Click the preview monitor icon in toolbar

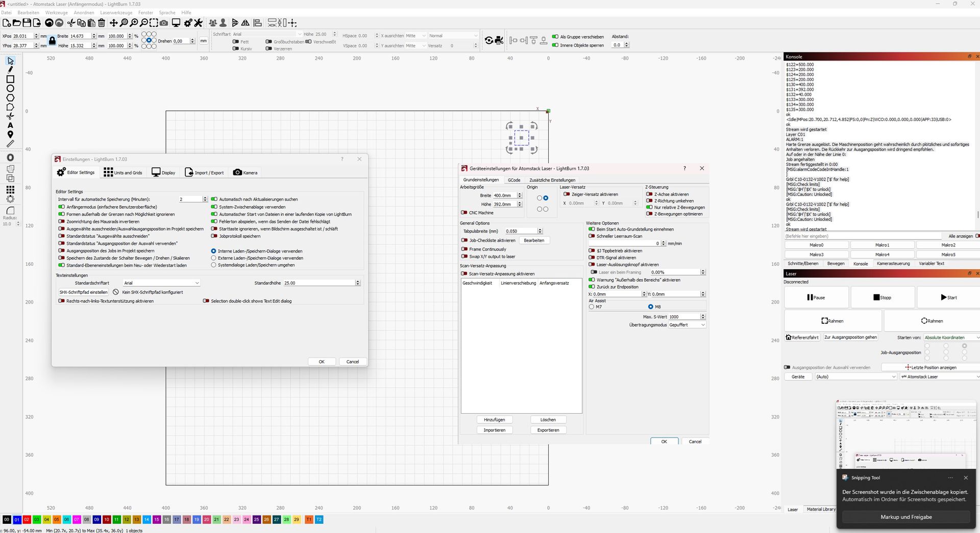point(176,23)
